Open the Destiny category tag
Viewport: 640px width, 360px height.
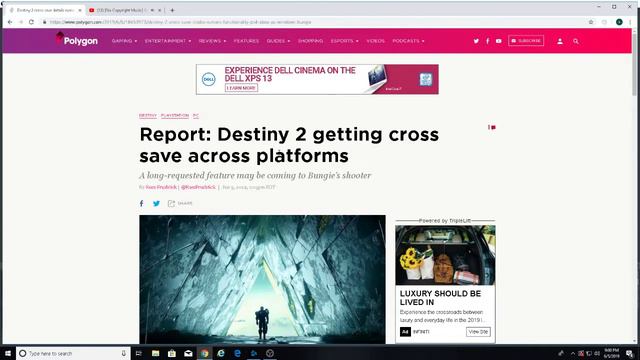coord(148,116)
